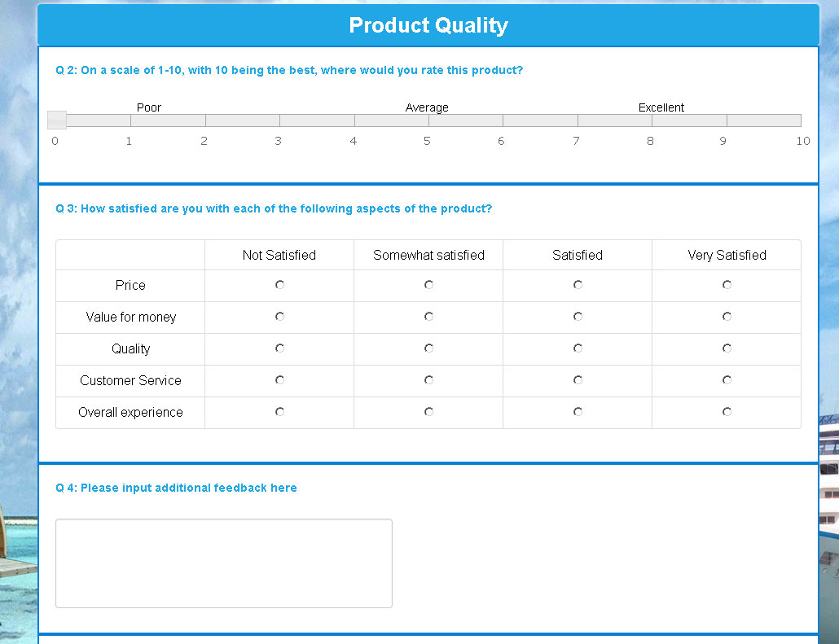Image resolution: width=839 pixels, height=644 pixels.
Task: Click the additional feedback text box
Action: pyautogui.click(x=223, y=563)
